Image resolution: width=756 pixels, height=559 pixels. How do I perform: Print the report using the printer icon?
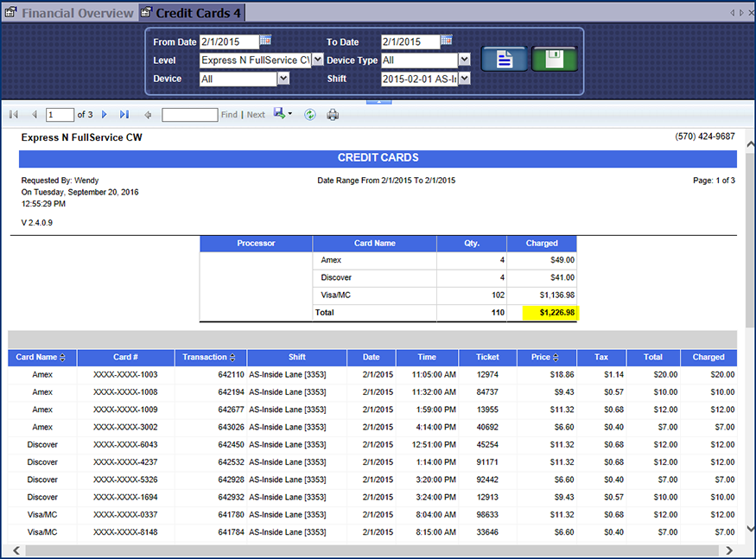pyautogui.click(x=333, y=114)
